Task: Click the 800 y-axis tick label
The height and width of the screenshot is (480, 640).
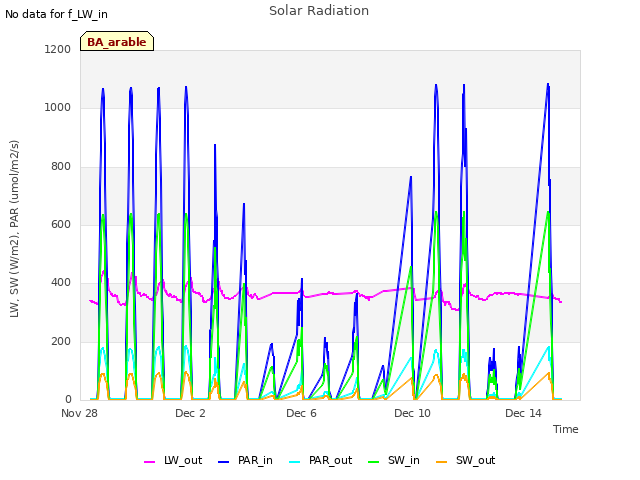Action: (x=61, y=167)
